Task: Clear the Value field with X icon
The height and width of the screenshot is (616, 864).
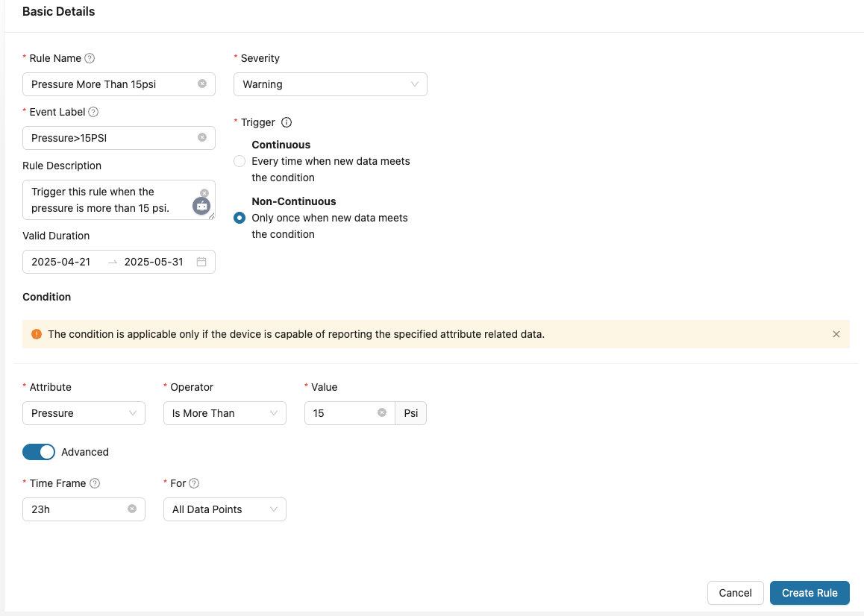Action: coord(382,412)
